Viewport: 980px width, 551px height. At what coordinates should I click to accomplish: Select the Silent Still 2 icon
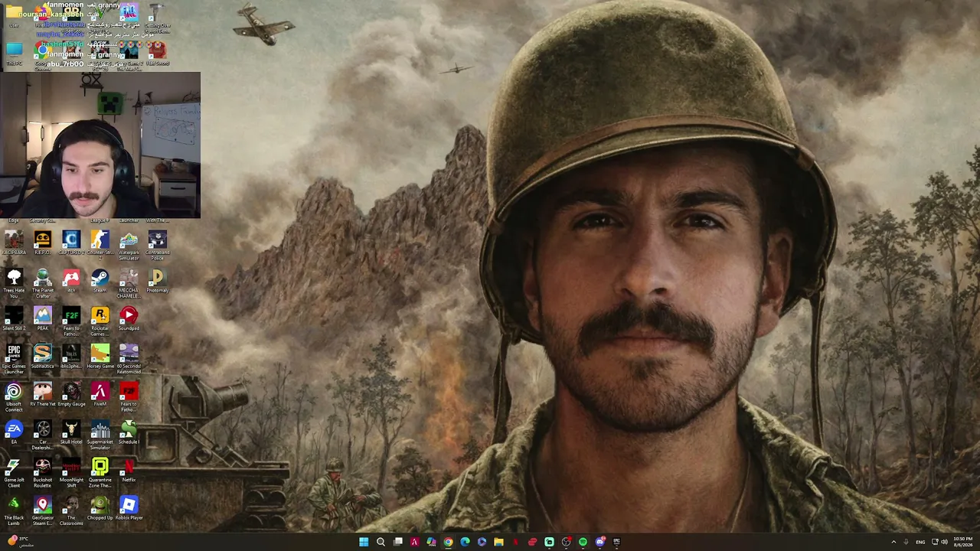point(14,319)
